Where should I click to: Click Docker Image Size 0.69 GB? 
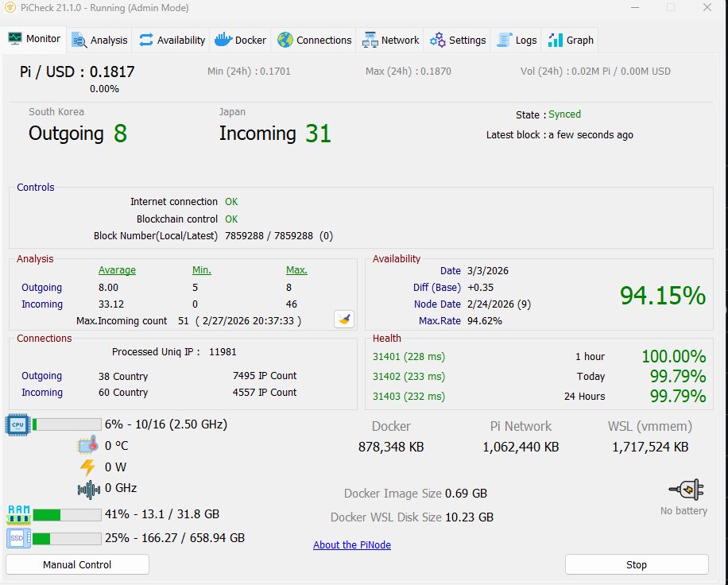(x=416, y=494)
